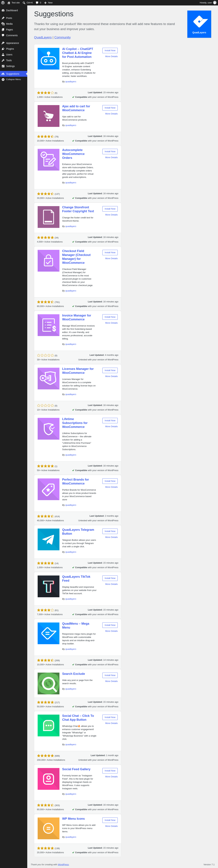The width and height of the screenshot is (218, 868).
Task: Open Comments in the admin sidebar
Action: pyautogui.click(x=13, y=35)
